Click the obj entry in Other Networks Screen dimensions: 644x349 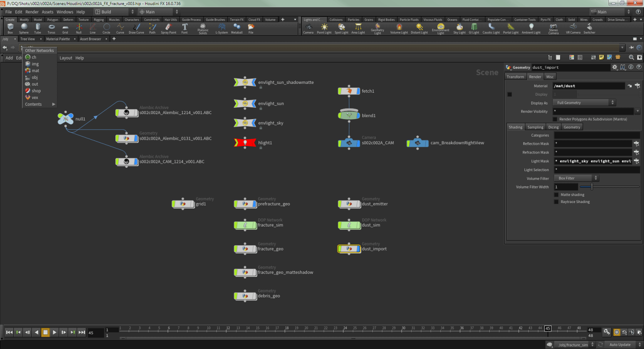point(34,77)
